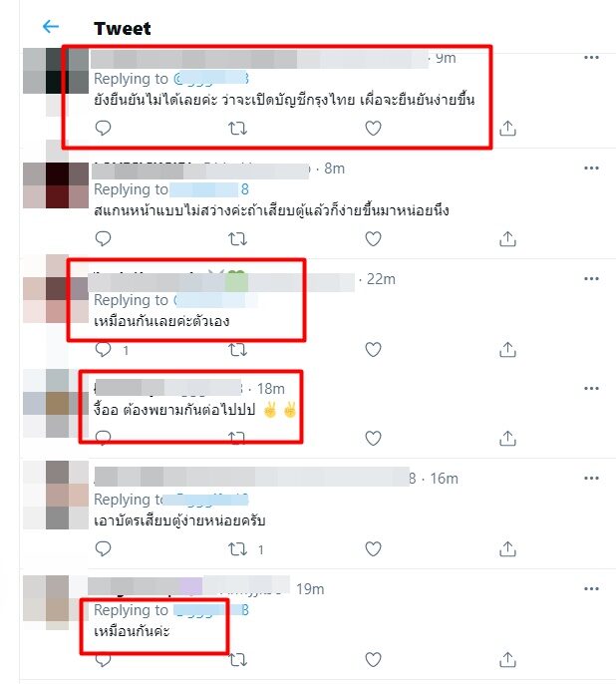
Task: Retweet the 16m tweet with one retweet
Action: tap(237, 549)
